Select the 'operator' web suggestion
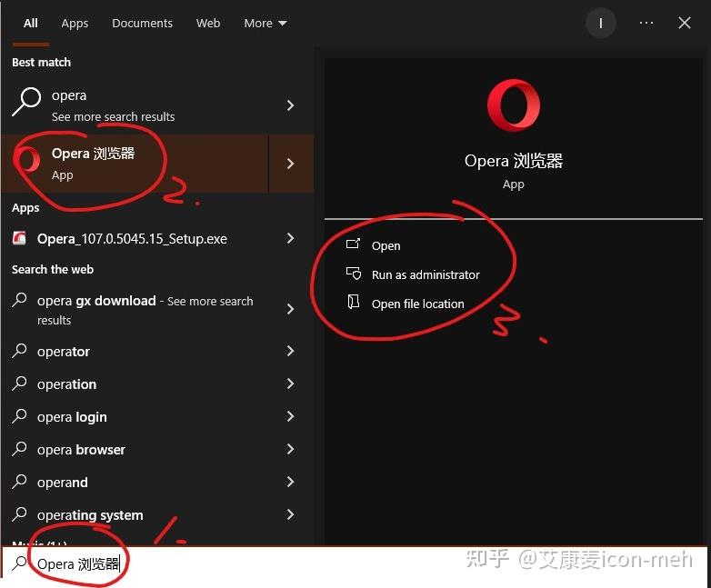This screenshot has width=711, height=588. click(x=157, y=352)
